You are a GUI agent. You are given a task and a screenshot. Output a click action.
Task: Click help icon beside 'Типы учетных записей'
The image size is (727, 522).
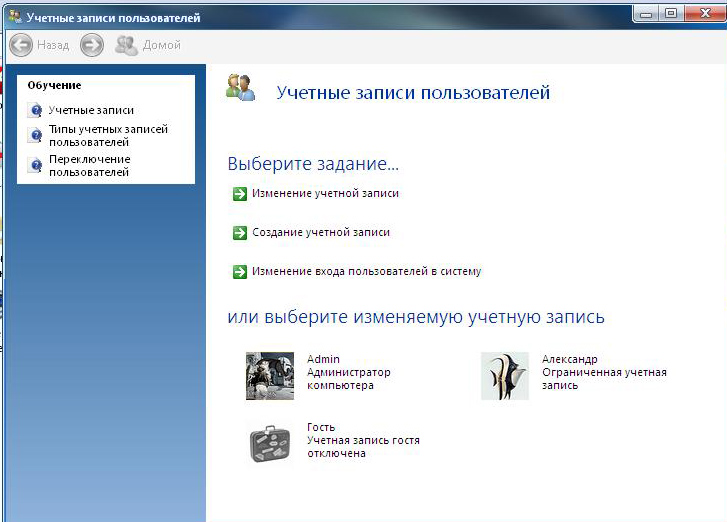click(x=36, y=136)
